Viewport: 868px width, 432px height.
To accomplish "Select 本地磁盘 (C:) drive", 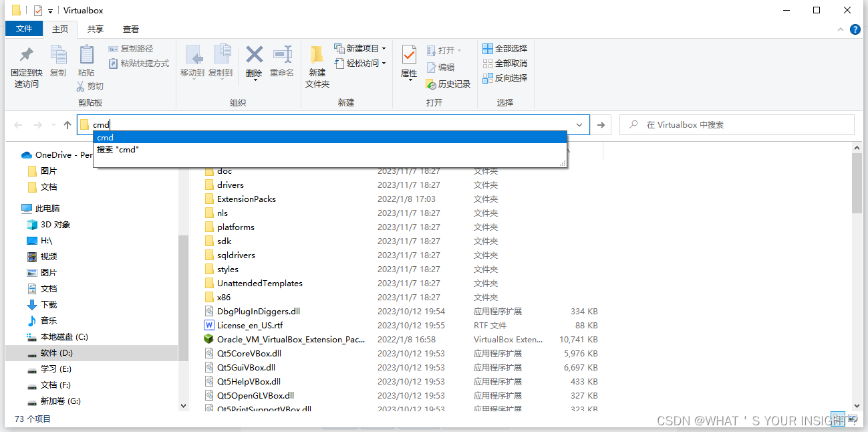I will coord(57,337).
